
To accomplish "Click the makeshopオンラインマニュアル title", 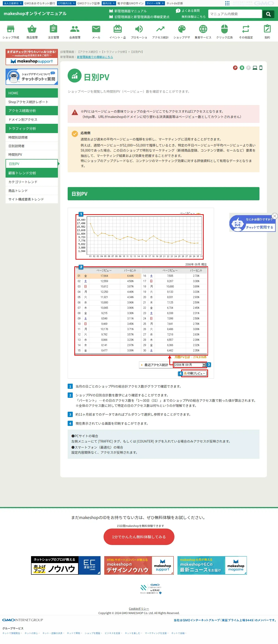I will coord(35,13).
